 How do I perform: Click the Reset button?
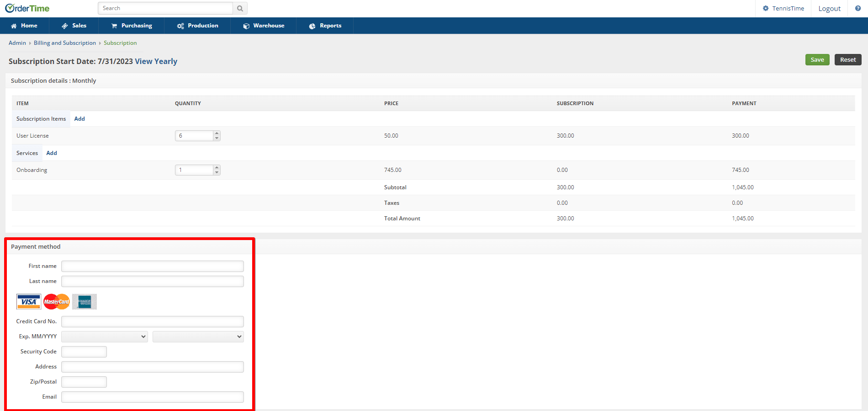coord(848,60)
